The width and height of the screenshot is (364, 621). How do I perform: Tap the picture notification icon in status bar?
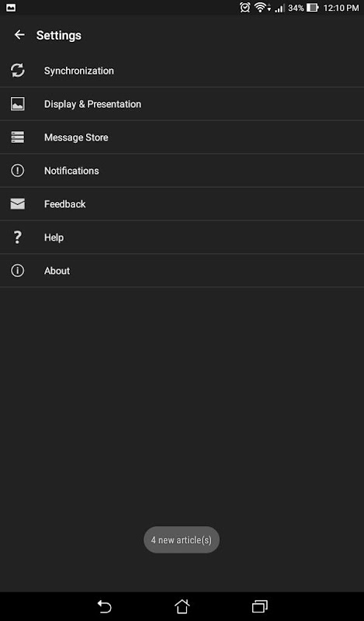point(11,7)
